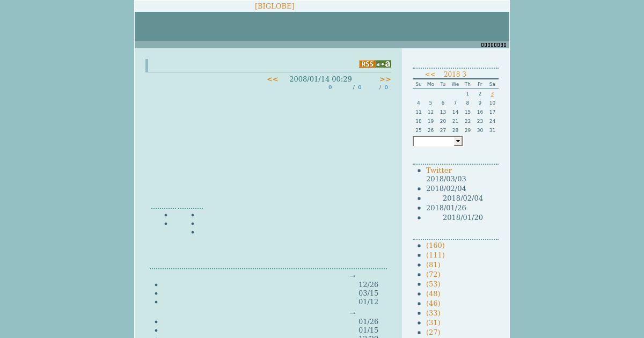This screenshot has height=338, width=644.
Task: Click the related entry dated 01/15
Action: point(368,330)
